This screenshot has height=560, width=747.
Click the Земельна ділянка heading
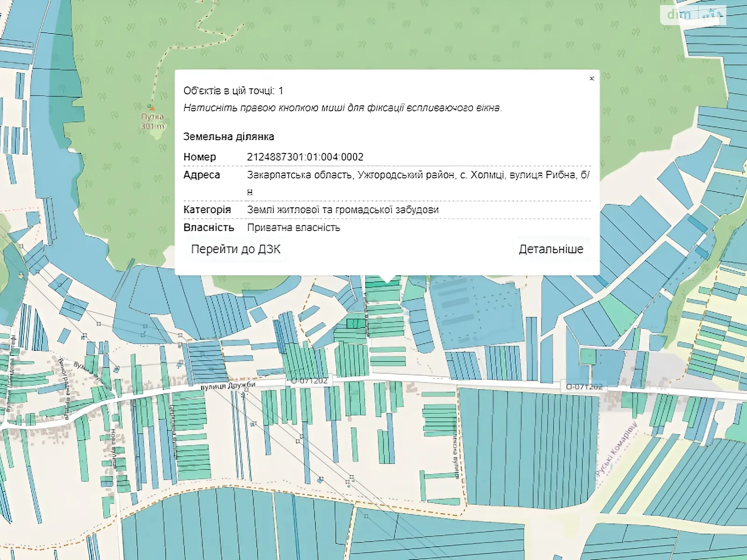point(228,137)
